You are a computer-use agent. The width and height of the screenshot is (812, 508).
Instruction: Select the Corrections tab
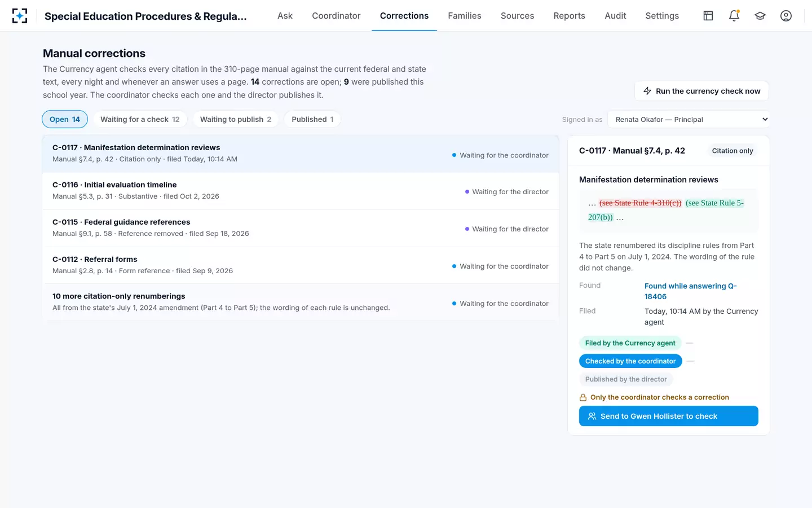point(404,16)
